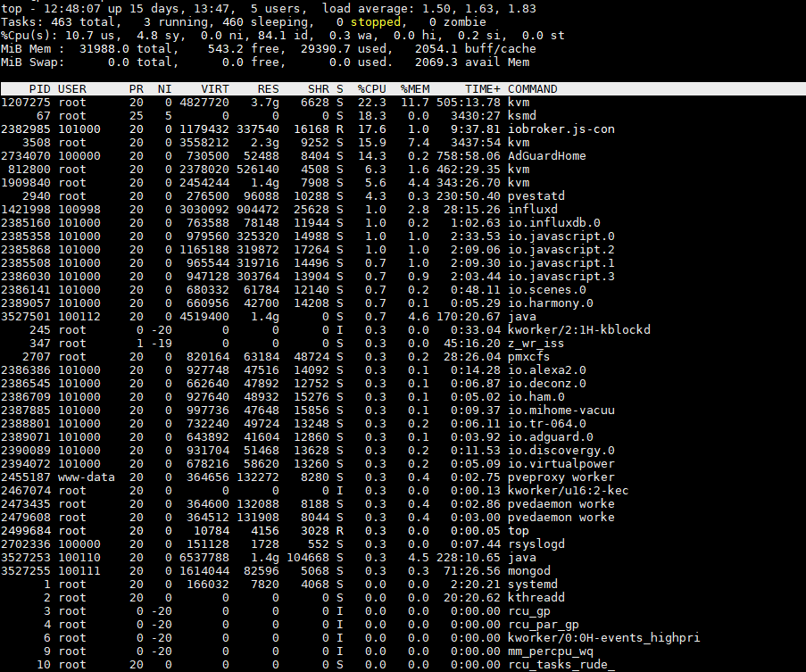Click the io.alexa2.0 process name

tap(547, 369)
